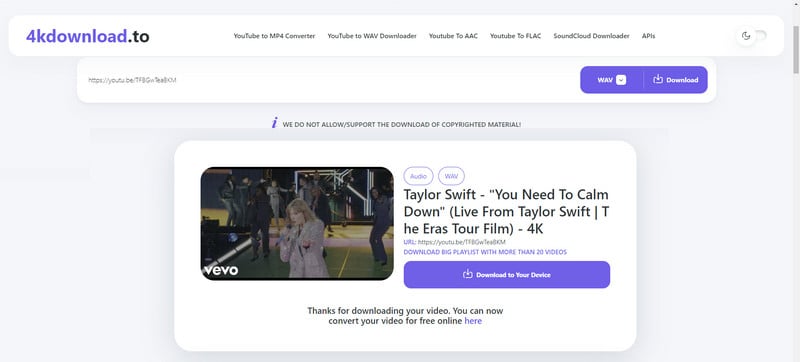Click the Taylor Swift video thumbnail
800x362 pixels.
(297, 224)
